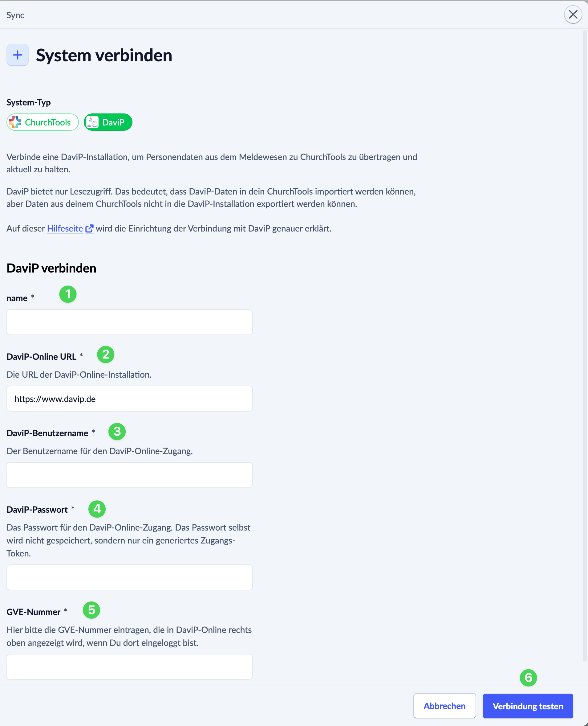
Task: Open the Hilfeseite help link
Action: 65,229
